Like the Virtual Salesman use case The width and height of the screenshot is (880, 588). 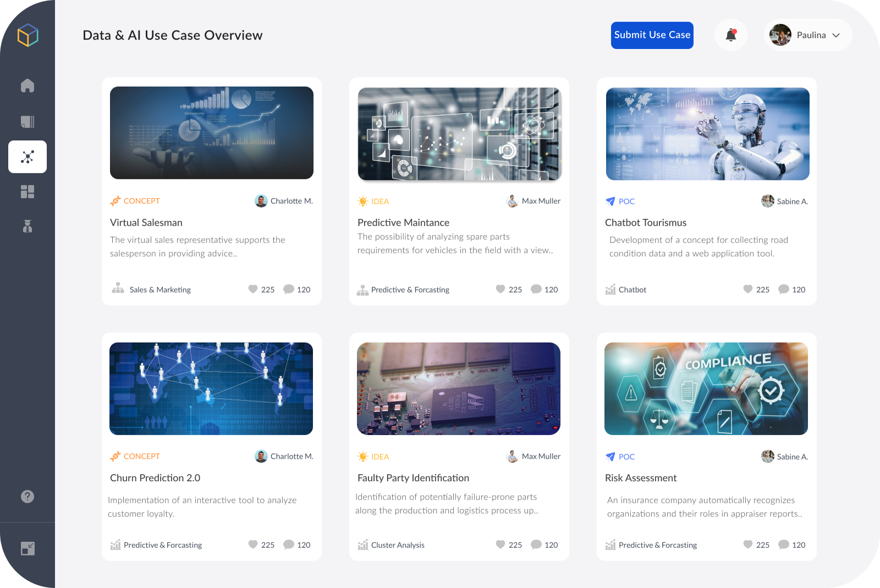click(x=253, y=289)
